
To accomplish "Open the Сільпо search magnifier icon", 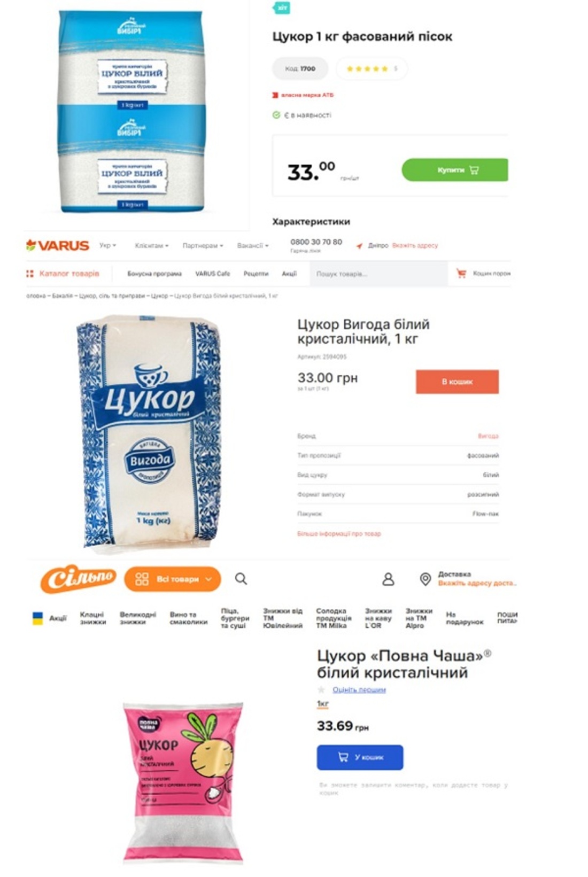I will [x=241, y=579].
